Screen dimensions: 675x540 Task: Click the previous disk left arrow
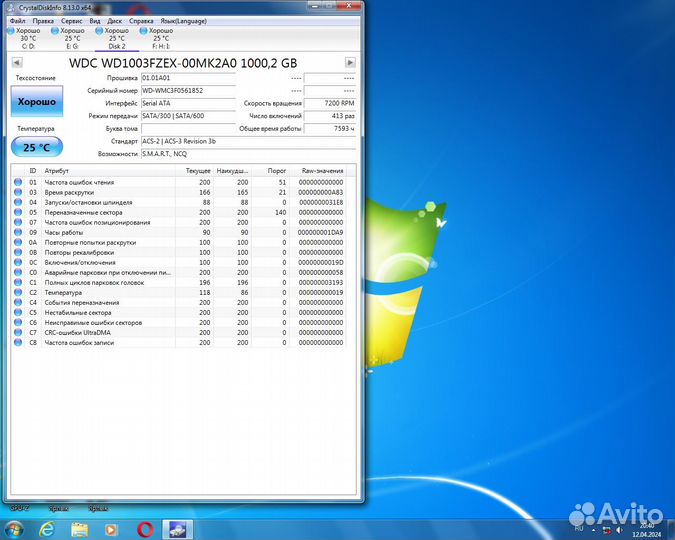[x=16, y=62]
